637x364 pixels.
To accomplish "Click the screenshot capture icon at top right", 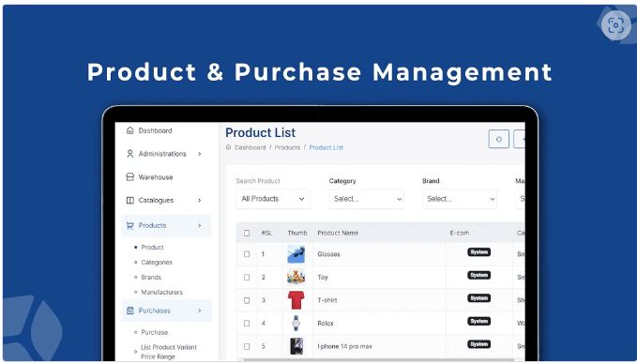I will (x=615, y=25).
